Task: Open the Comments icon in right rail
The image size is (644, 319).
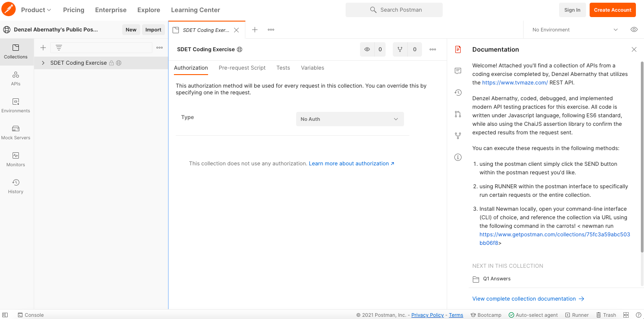Action: click(x=458, y=71)
